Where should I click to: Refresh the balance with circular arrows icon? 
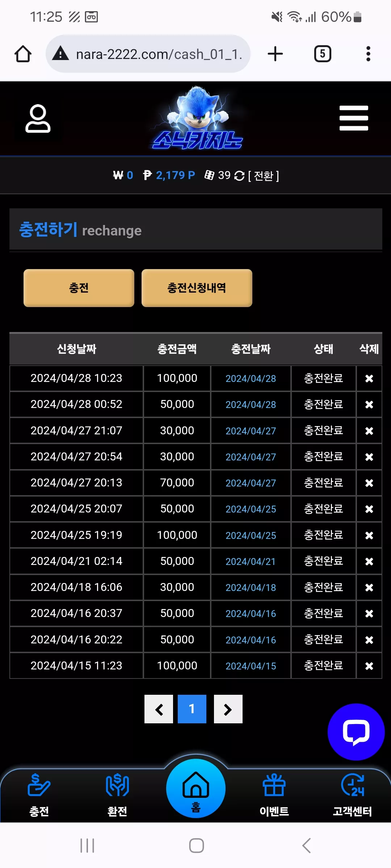pyautogui.click(x=239, y=176)
